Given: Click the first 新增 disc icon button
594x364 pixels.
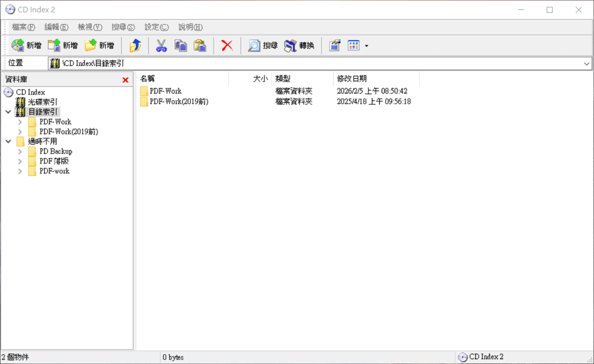Looking at the screenshot, I should coord(26,45).
